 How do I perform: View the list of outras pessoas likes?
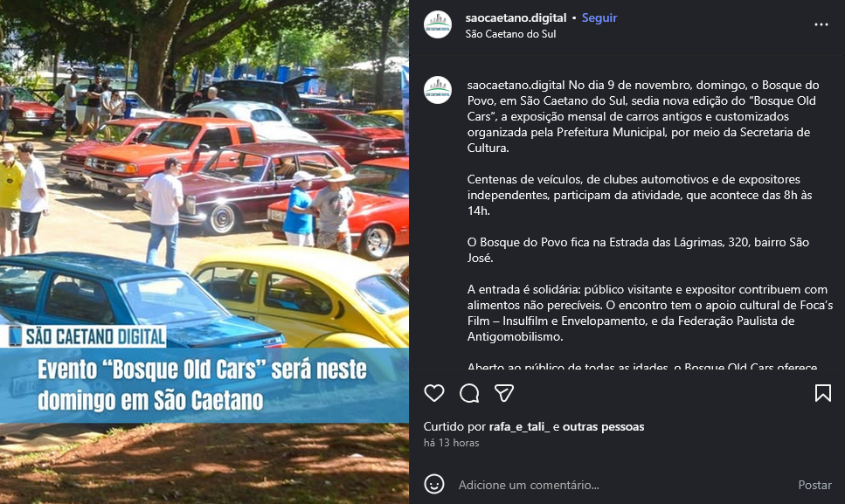pos(603,426)
